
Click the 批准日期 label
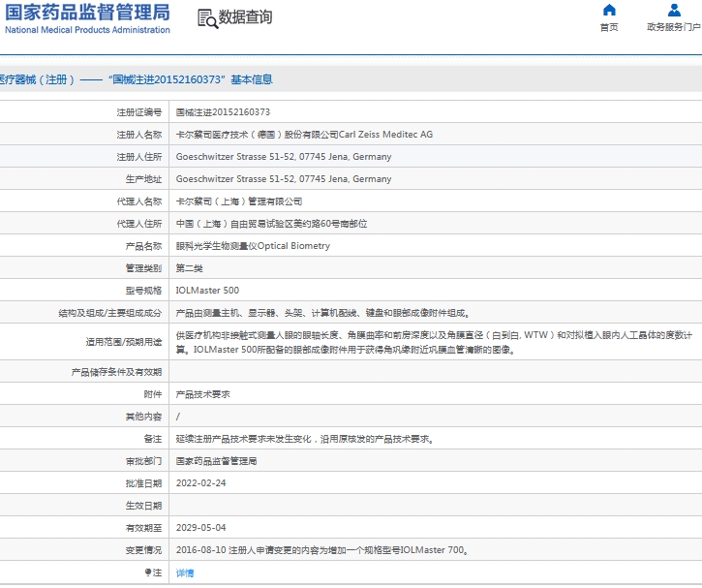point(143,483)
